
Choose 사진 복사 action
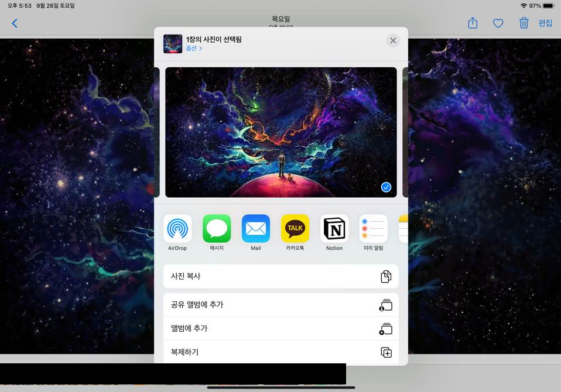point(281,276)
